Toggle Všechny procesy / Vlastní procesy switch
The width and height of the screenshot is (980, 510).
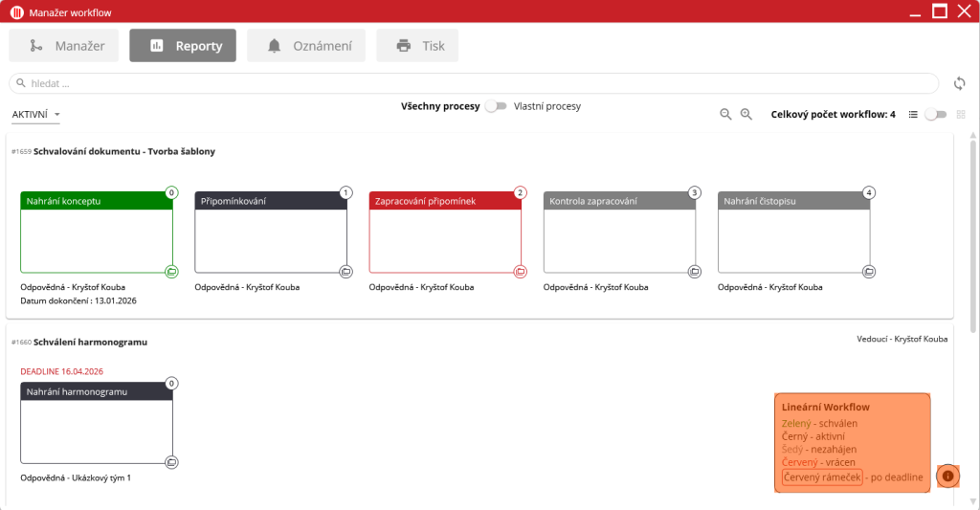pyautogui.click(x=496, y=106)
